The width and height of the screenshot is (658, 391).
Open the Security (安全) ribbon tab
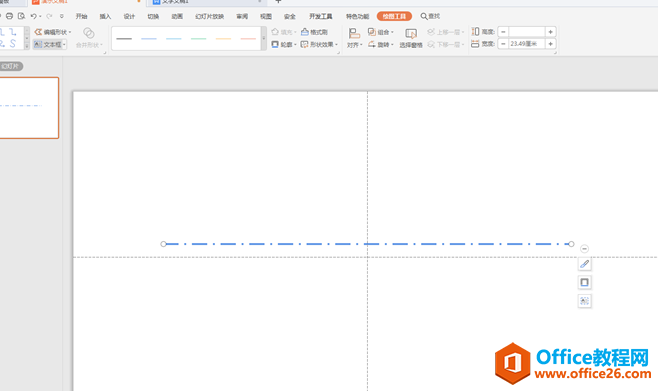pyautogui.click(x=290, y=16)
